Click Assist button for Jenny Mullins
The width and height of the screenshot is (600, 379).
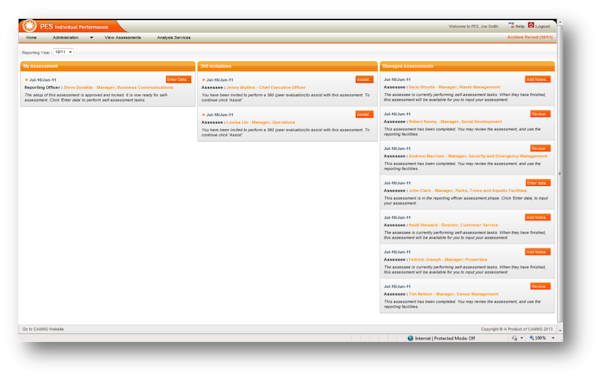click(x=364, y=79)
